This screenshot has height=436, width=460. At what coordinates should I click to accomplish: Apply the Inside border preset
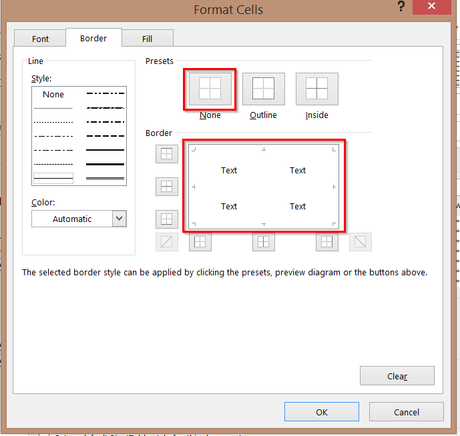coord(317,89)
